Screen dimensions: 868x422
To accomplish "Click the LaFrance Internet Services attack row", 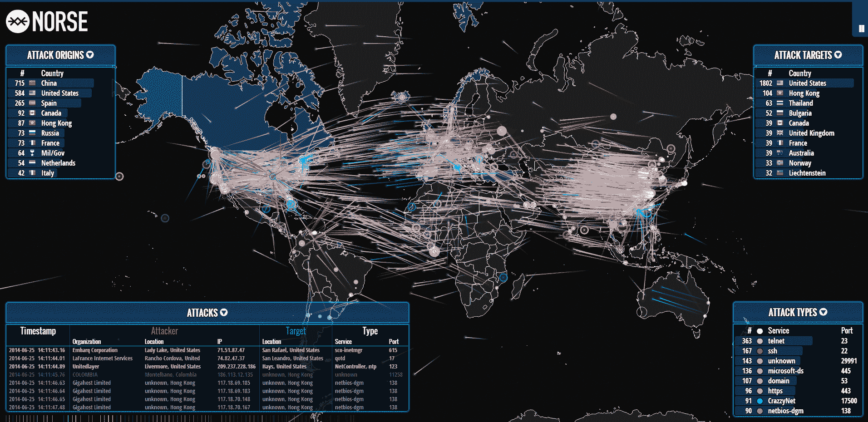I will click(x=207, y=358).
